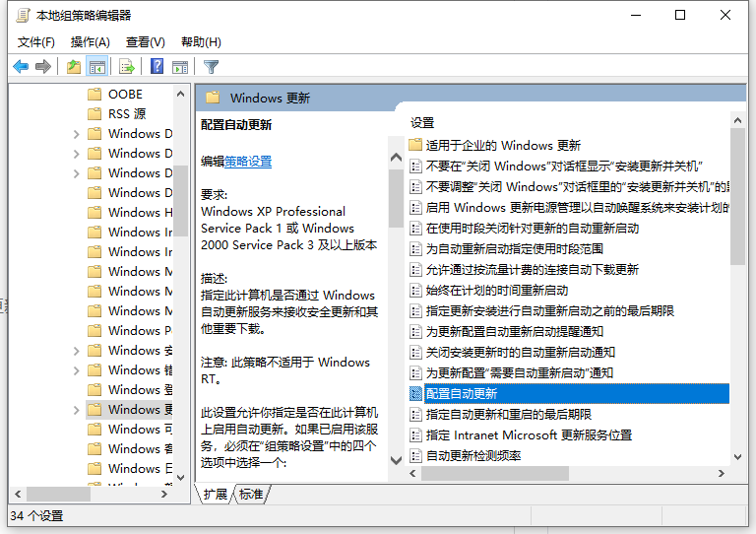Select 为更新配置自动重新启动提醒通知
Screen dimensions: 756x534
pos(515,332)
